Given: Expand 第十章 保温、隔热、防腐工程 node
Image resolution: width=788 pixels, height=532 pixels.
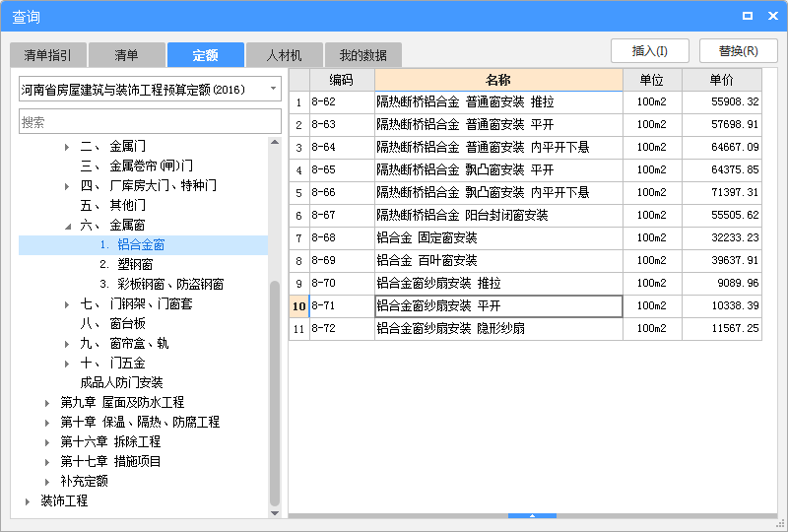Looking at the screenshot, I should (47, 423).
